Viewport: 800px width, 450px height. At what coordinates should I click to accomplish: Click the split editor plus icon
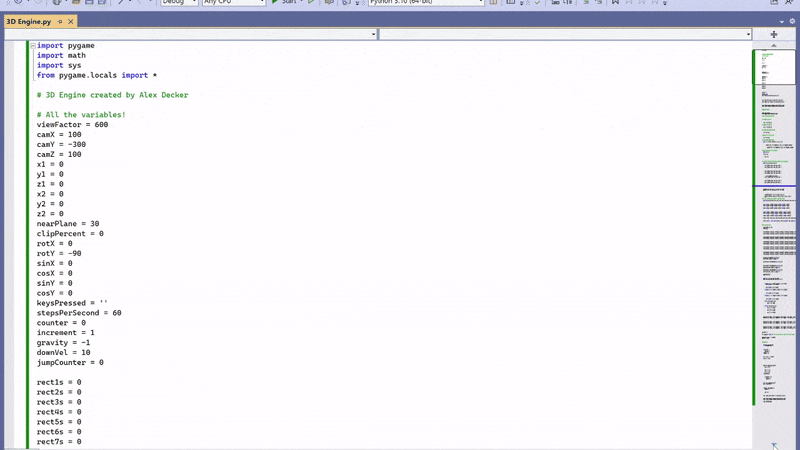pyautogui.click(x=773, y=34)
